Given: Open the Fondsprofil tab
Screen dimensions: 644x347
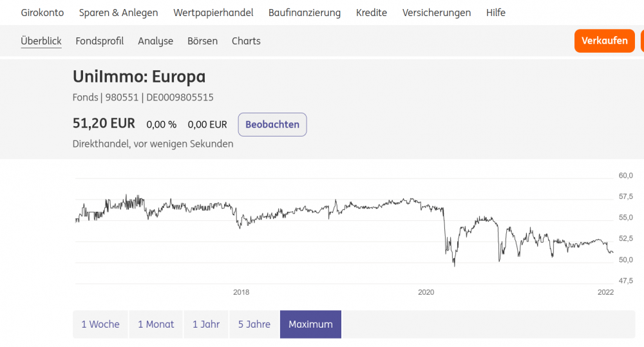Looking at the screenshot, I should (x=99, y=41).
